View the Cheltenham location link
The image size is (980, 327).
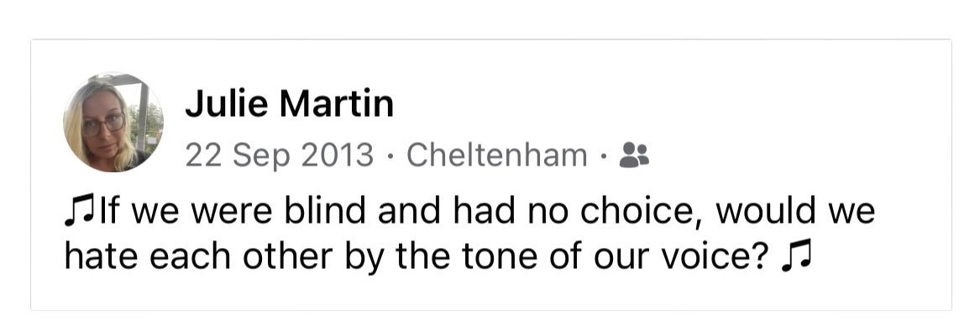pos(497,155)
